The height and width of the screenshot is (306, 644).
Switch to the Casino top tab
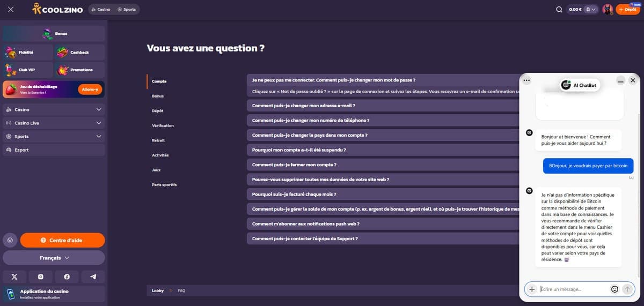(101, 9)
